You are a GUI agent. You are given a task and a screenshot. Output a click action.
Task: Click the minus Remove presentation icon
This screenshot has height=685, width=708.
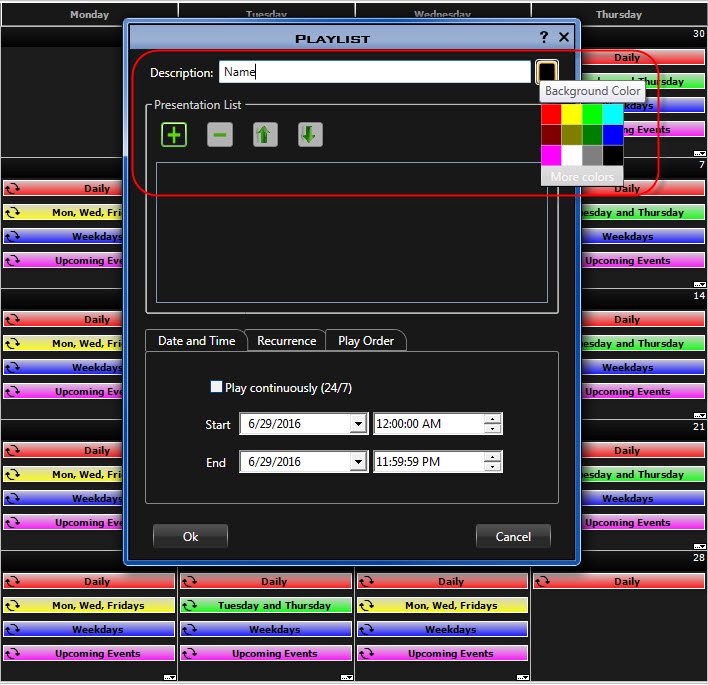point(220,135)
